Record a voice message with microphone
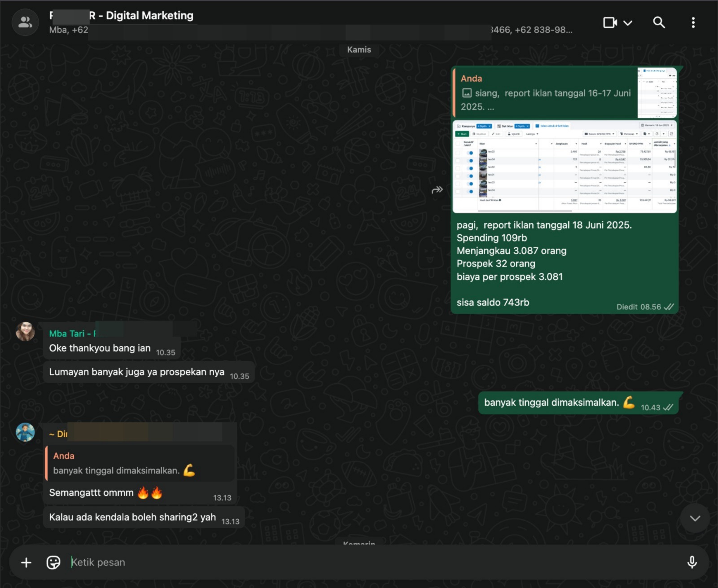This screenshot has height=588, width=718. tap(692, 562)
